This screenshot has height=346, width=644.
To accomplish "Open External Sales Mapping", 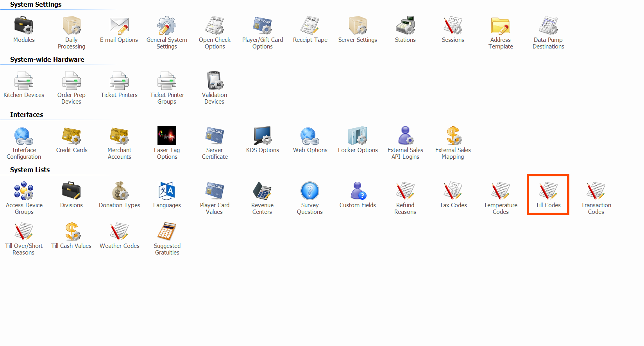I will click(453, 136).
